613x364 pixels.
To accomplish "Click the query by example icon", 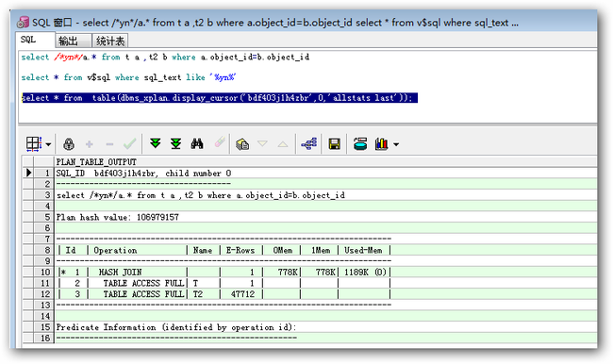I will click(x=242, y=144).
